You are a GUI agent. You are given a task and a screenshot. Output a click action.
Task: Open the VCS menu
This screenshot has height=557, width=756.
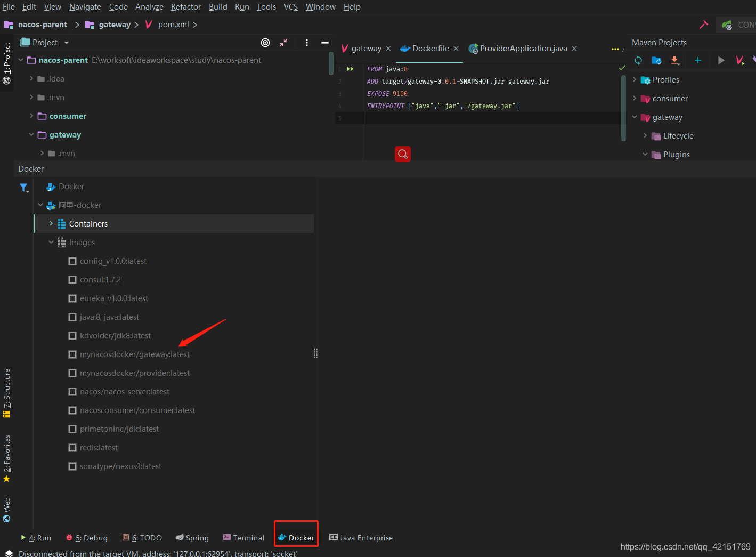coord(291,7)
